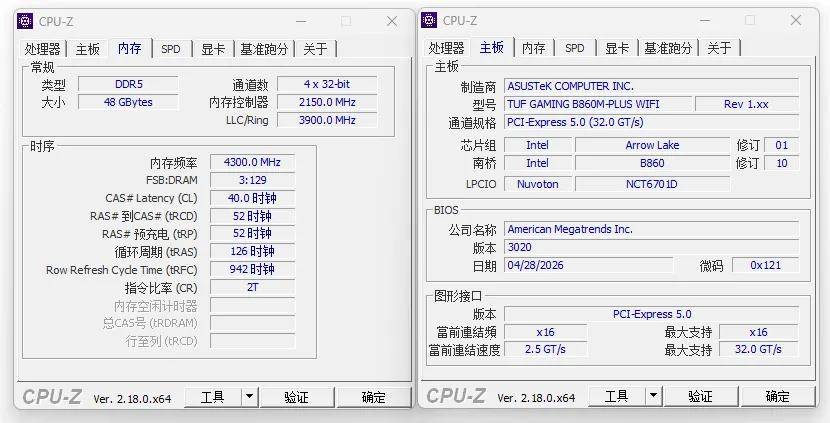Image resolution: width=830 pixels, height=423 pixels.
Task: Expand the 工具 dropdown arrow in left window
Action: coord(249,397)
